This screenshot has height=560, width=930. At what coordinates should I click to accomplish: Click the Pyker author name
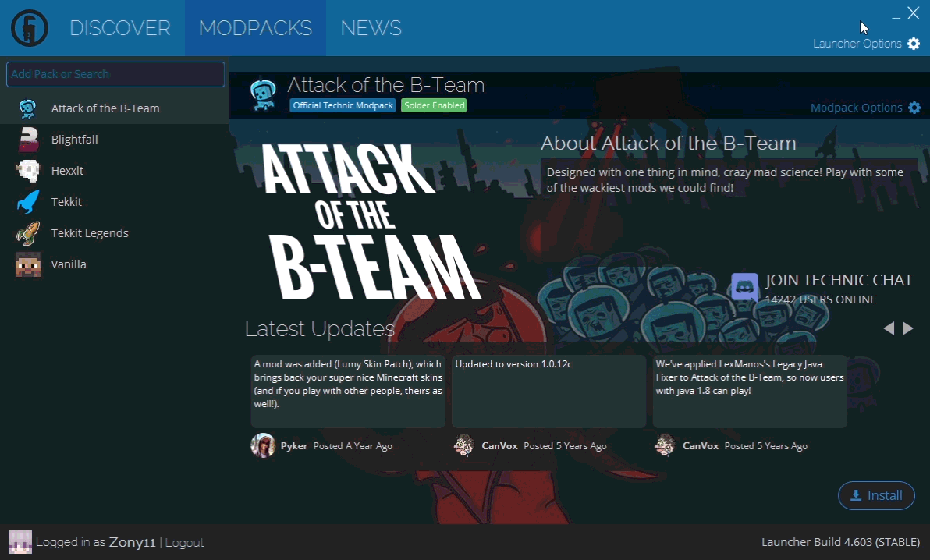[x=293, y=446]
